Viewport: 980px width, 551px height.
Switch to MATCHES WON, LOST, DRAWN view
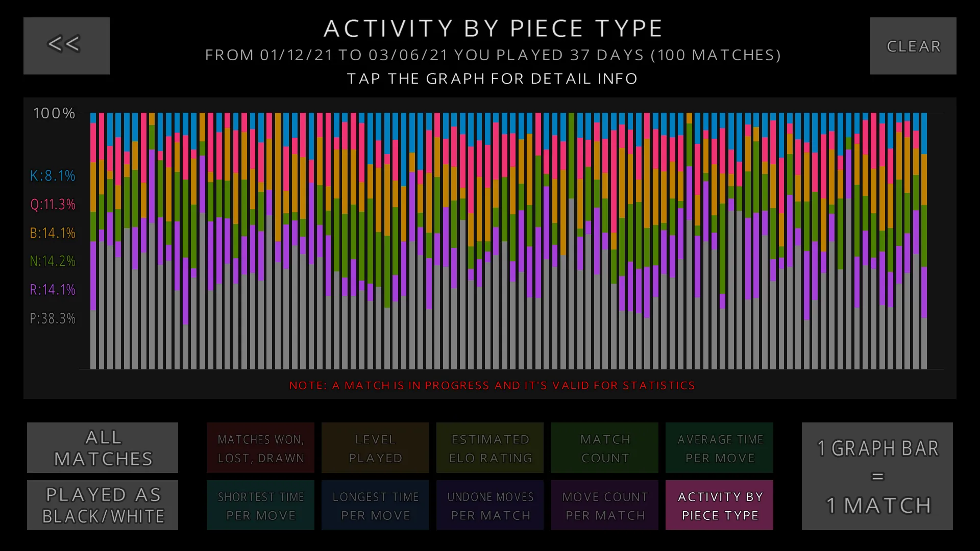click(260, 448)
